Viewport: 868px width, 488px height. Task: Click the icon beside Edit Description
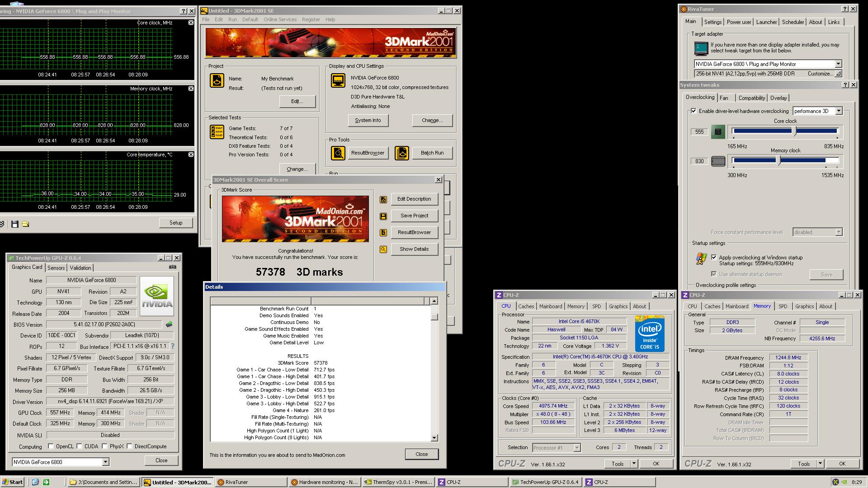[x=383, y=199]
